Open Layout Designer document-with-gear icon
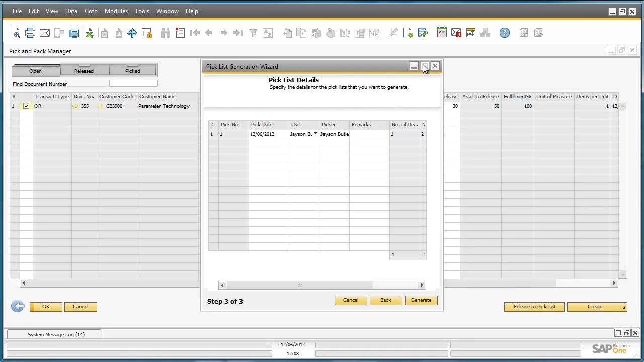The height and width of the screenshot is (362, 644). tap(408, 33)
